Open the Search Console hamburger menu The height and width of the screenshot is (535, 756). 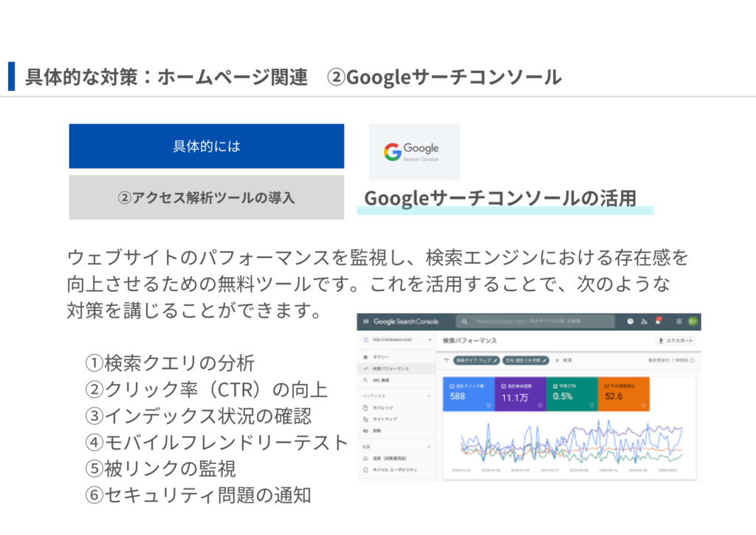[x=365, y=321]
